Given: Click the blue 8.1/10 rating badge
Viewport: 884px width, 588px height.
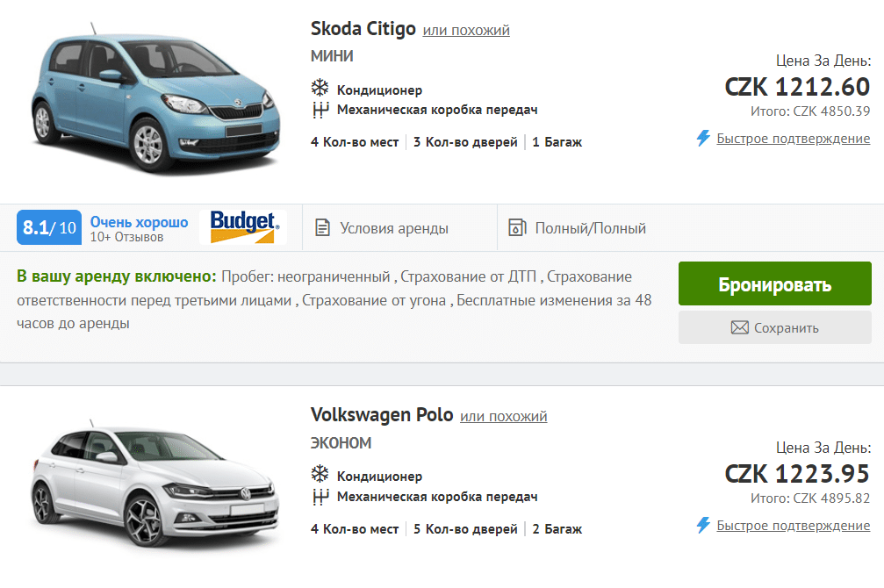Looking at the screenshot, I should pos(47,226).
